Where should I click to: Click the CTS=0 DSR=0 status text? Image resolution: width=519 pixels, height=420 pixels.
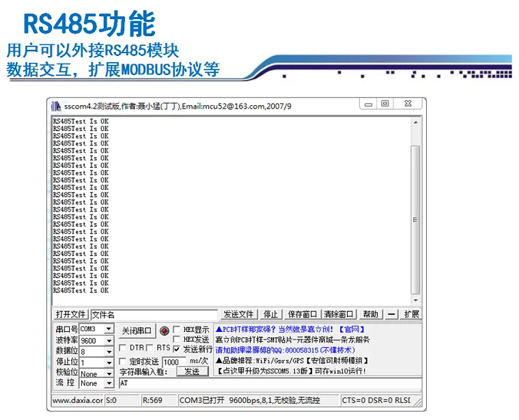(x=376, y=400)
